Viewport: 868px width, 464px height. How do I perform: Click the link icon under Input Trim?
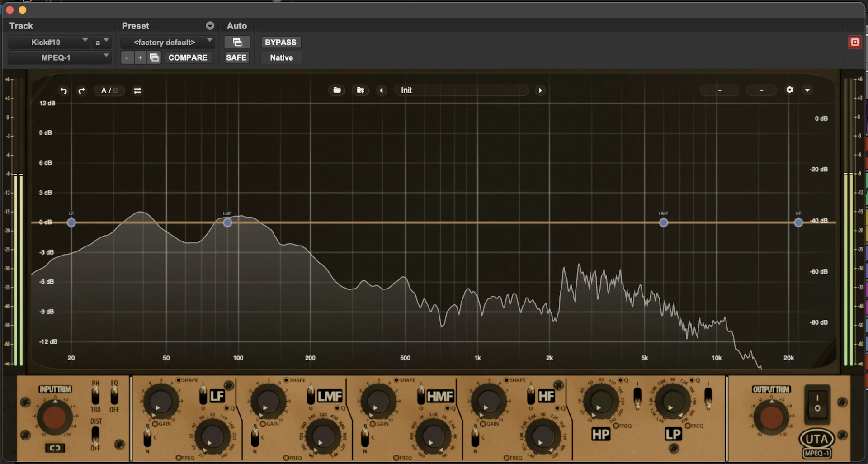(55, 448)
